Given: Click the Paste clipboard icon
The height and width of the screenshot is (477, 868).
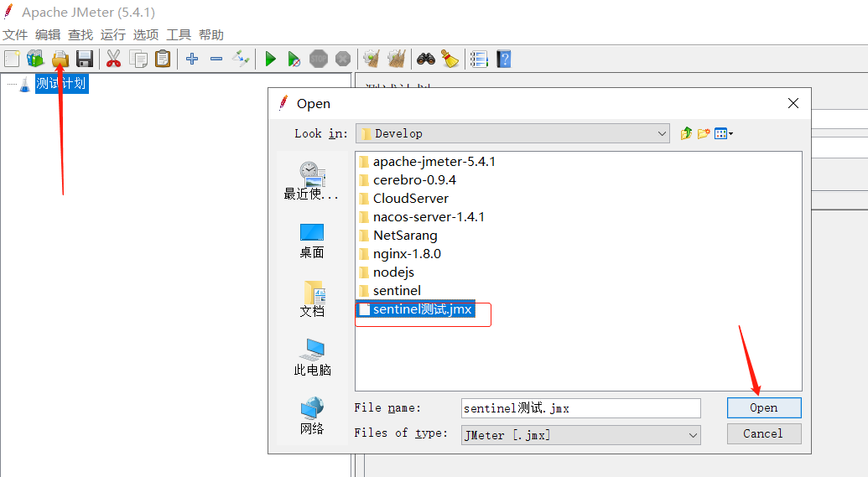Looking at the screenshot, I should 163,59.
